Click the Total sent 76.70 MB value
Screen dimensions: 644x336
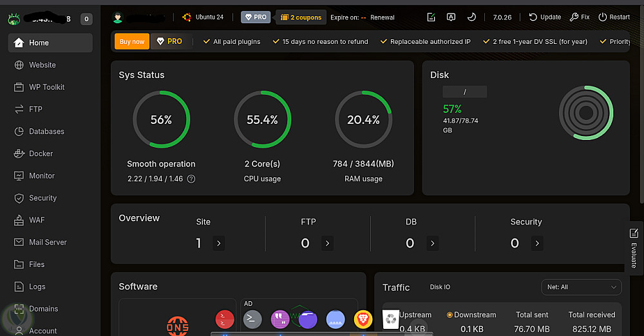coord(532,329)
